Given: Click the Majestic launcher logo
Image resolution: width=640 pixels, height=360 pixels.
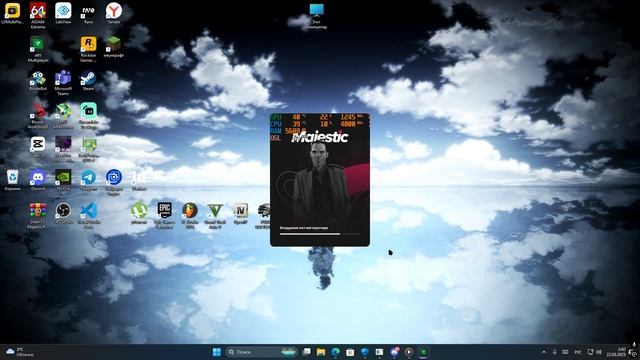Looking at the screenshot, I should tap(320, 137).
